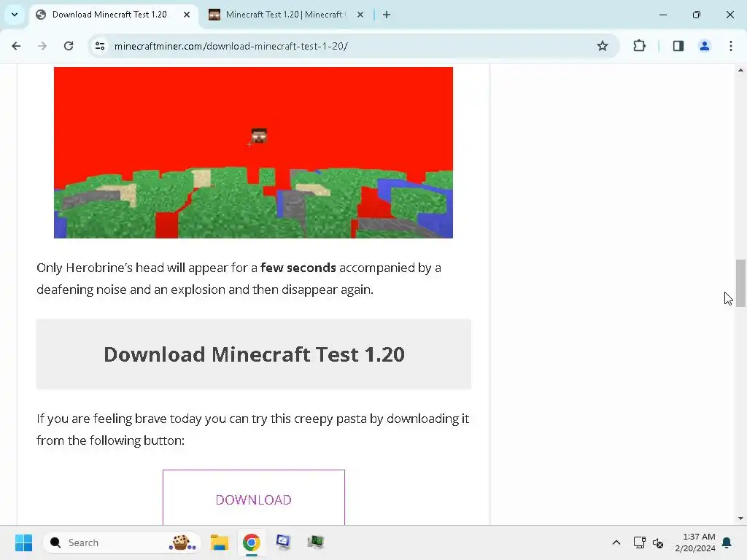The width and height of the screenshot is (747, 560).
Task: Open the Extensions puzzle icon
Action: pos(639,46)
